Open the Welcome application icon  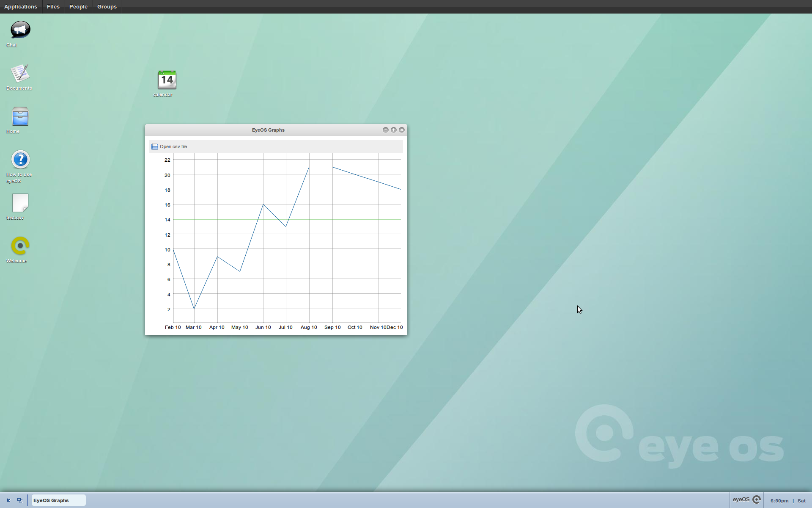19,245
